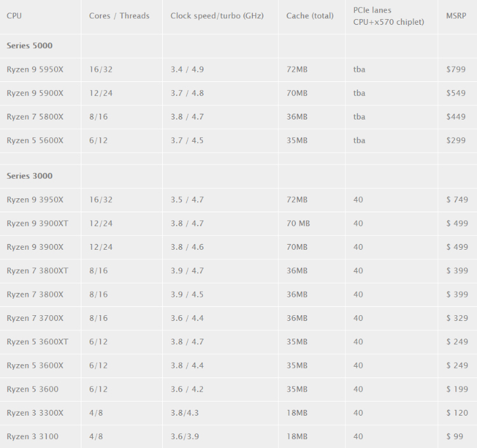The height and width of the screenshot is (448, 477).
Task: Click the 3.7 / 4.8 clock speed
Action: pos(187,93)
